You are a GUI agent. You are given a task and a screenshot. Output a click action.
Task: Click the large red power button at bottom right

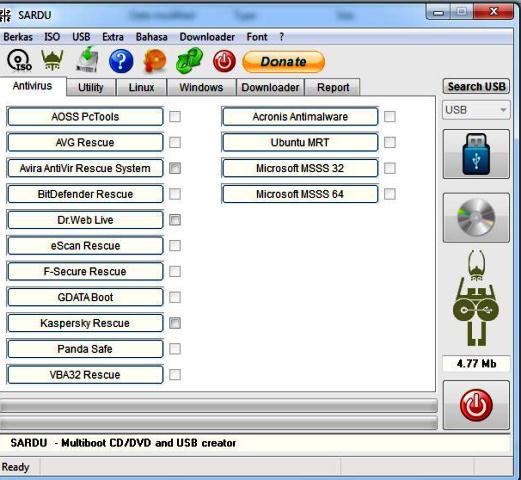(x=476, y=405)
